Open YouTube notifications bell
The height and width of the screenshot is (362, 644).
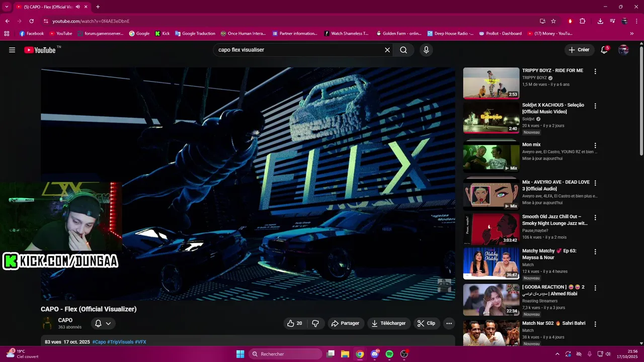(x=604, y=50)
